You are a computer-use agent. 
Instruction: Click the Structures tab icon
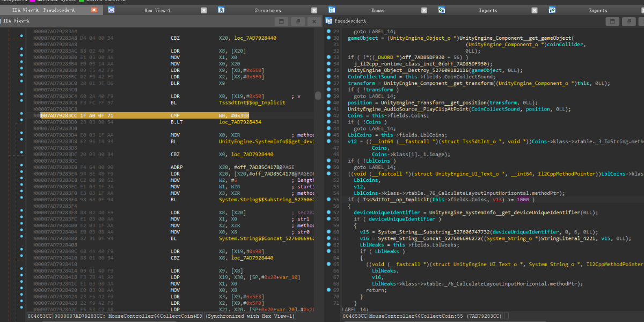pos(221,10)
